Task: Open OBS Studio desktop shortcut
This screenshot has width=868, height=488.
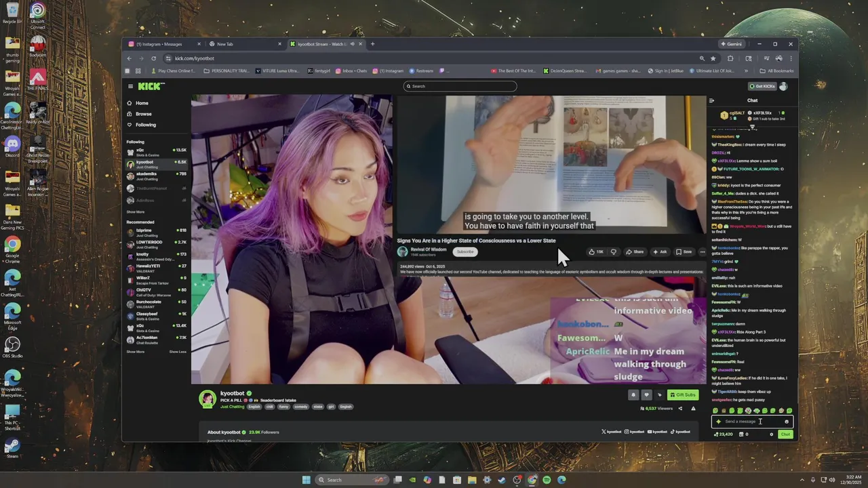Action: pyautogui.click(x=12, y=348)
